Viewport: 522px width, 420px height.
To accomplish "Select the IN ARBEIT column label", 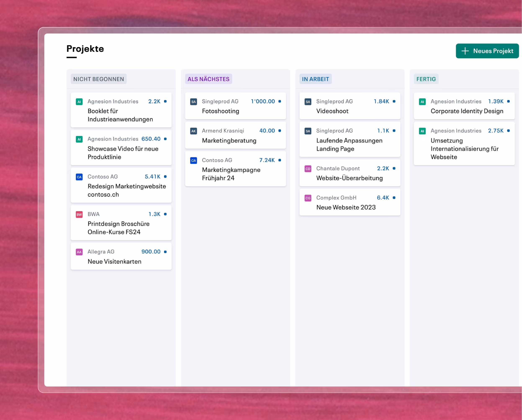I will [316, 79].
